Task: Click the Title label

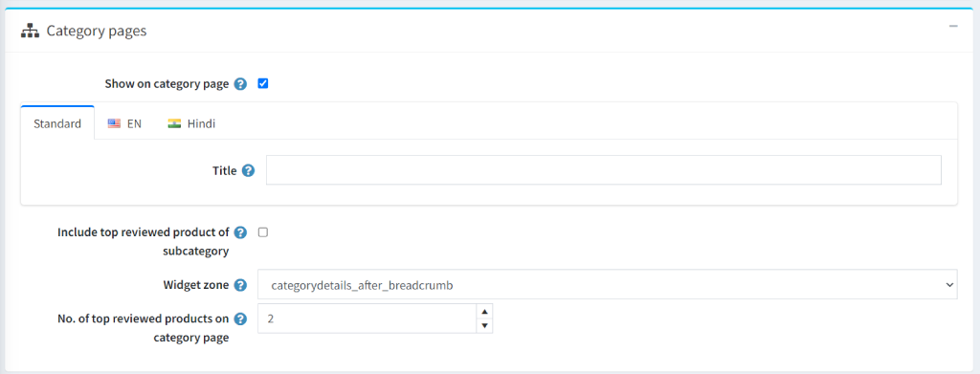Action: tap(224, 170)
